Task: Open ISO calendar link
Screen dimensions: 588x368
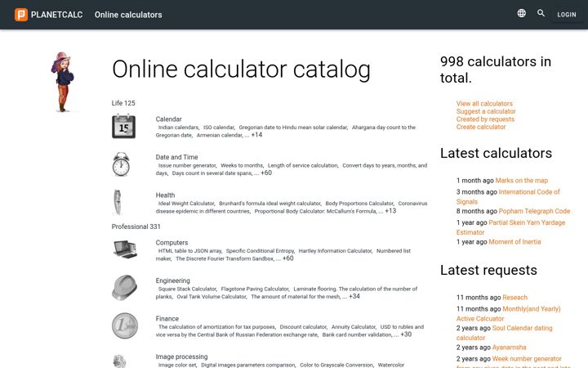Action: [219, 128]
